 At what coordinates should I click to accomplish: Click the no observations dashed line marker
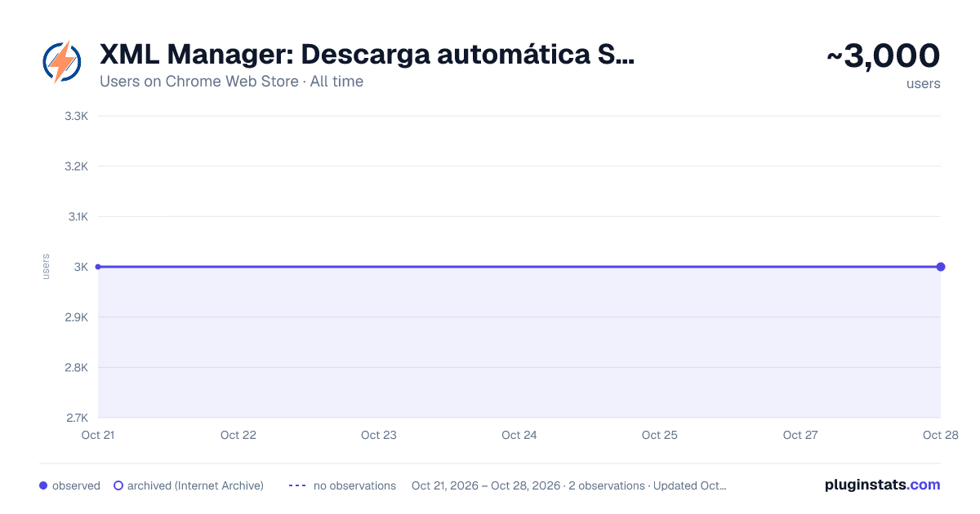(x=297, y=485)
